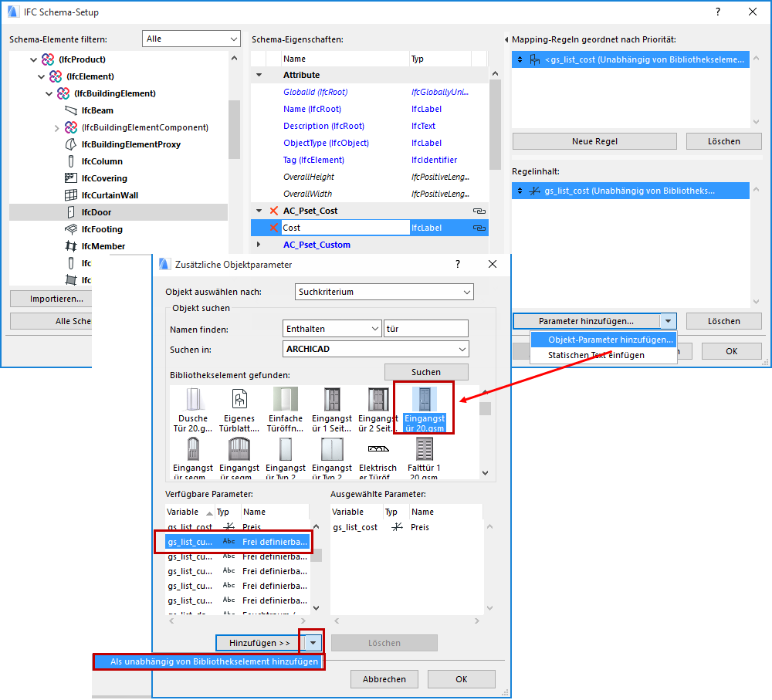This screenshot has width=772, height=700.
Task: Select the IfcBuildingElementProxy icon
Action: click(x=71, y=144)
